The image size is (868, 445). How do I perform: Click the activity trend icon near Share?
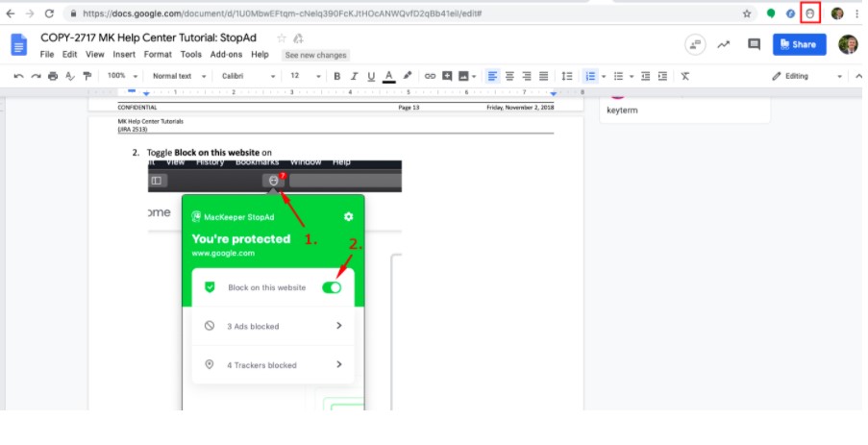tap(724, 45)
